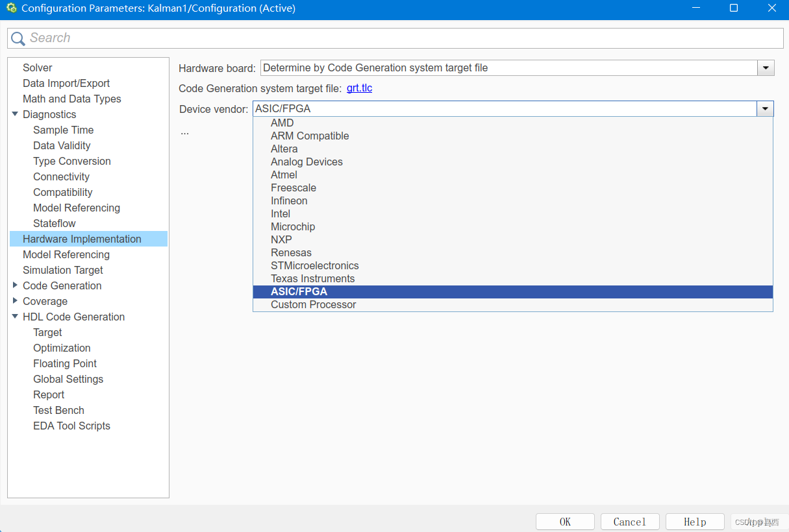Viewport: 789px width, 532px height.
Task: Open HDL Target settings
Action: click(x=47, y=333)
